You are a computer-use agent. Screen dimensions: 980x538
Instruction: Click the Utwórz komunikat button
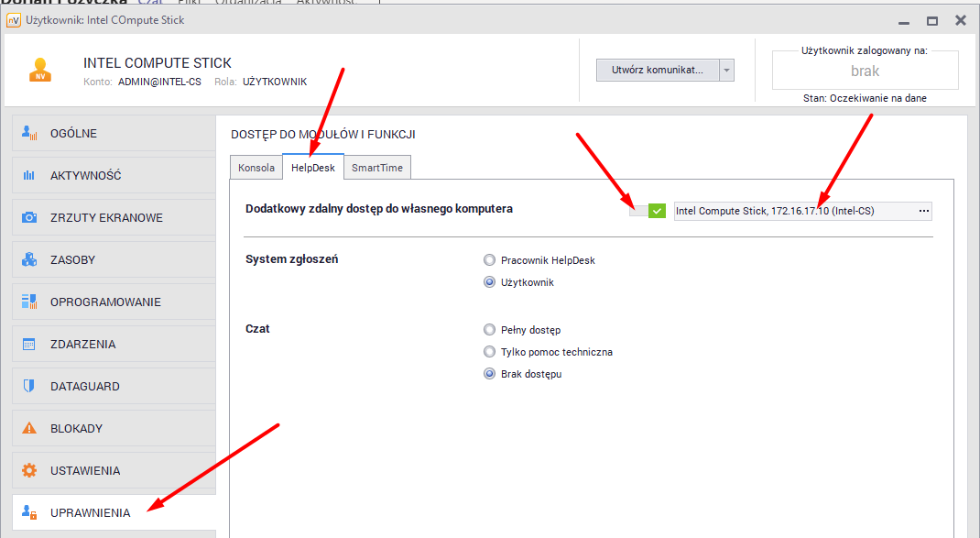[657, 70]
